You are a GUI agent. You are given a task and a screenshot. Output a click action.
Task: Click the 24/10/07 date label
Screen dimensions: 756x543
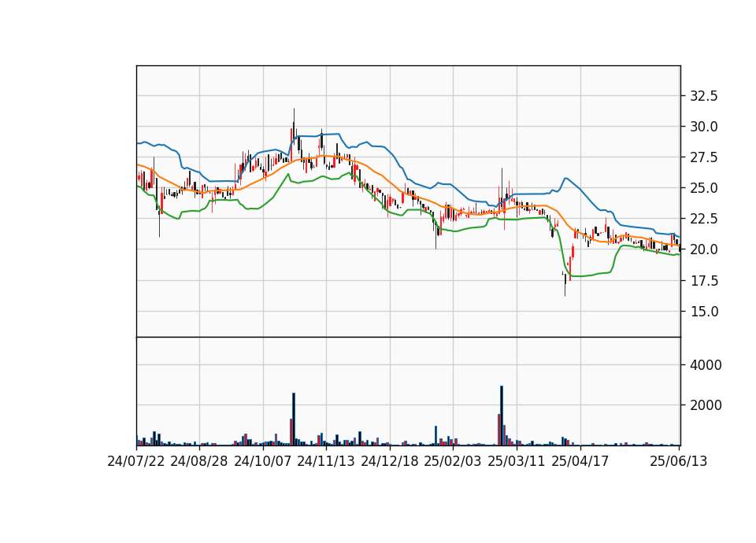tap(263, 461)
